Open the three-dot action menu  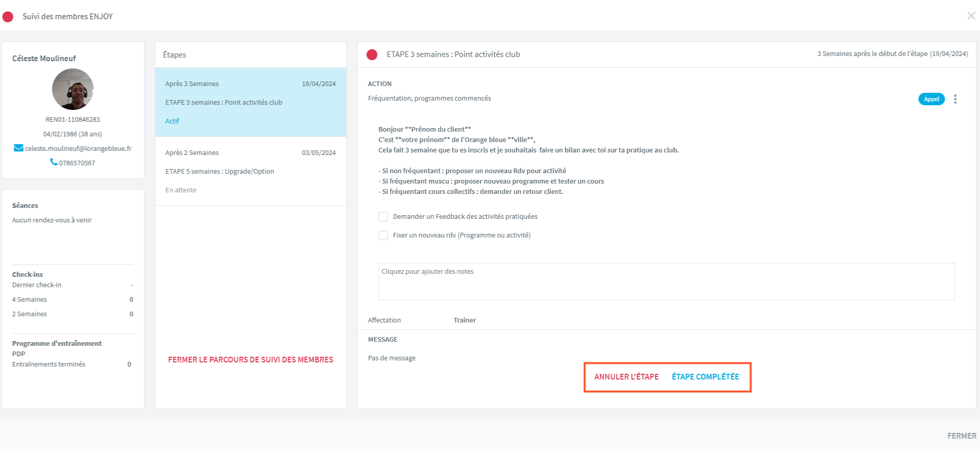955,99
